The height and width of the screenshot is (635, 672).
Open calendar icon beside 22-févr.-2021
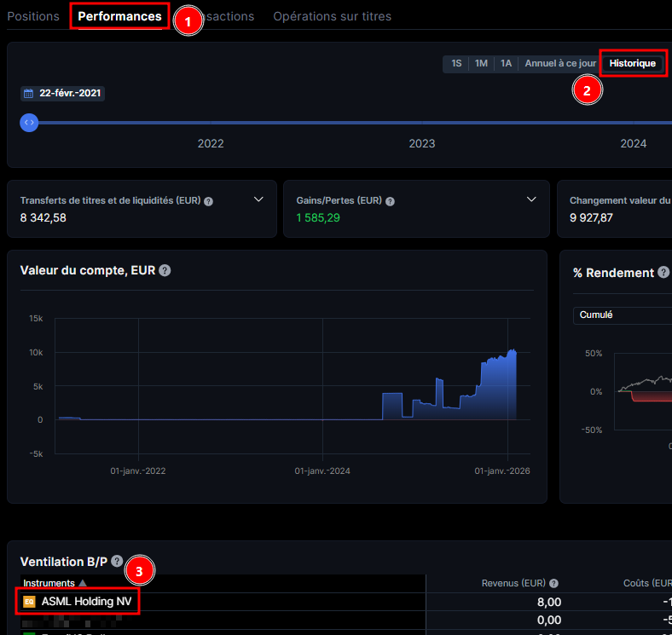click(x=28, y=94)
